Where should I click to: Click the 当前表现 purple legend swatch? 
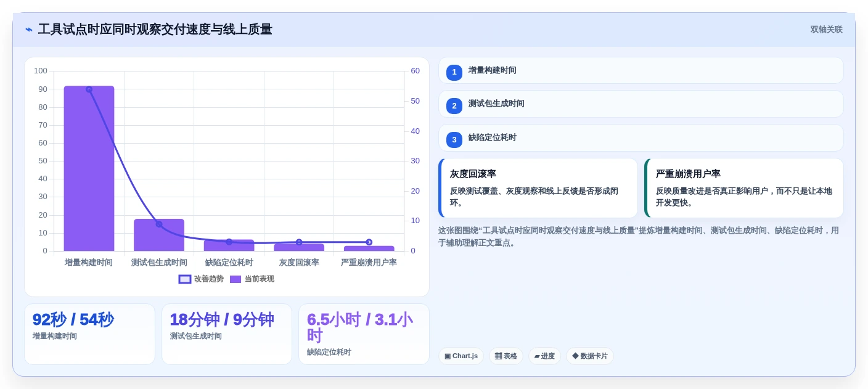tap(235, 279)
